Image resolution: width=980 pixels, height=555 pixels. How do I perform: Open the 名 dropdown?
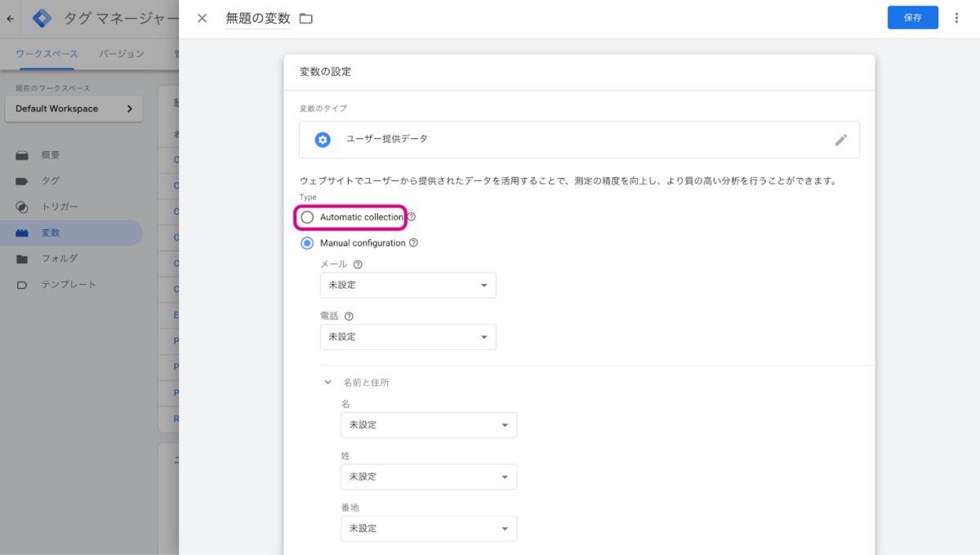pyautogui.click(x=428, y=425)
